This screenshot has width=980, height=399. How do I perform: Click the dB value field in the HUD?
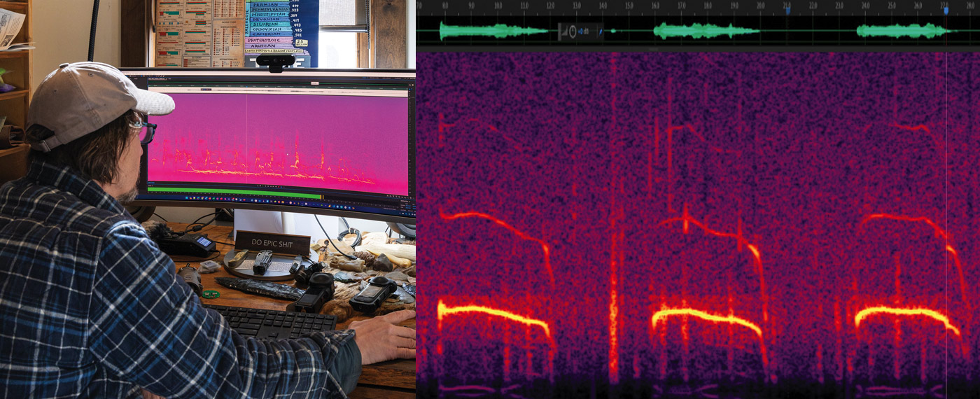pyautogui.click(x=583, y=31)
